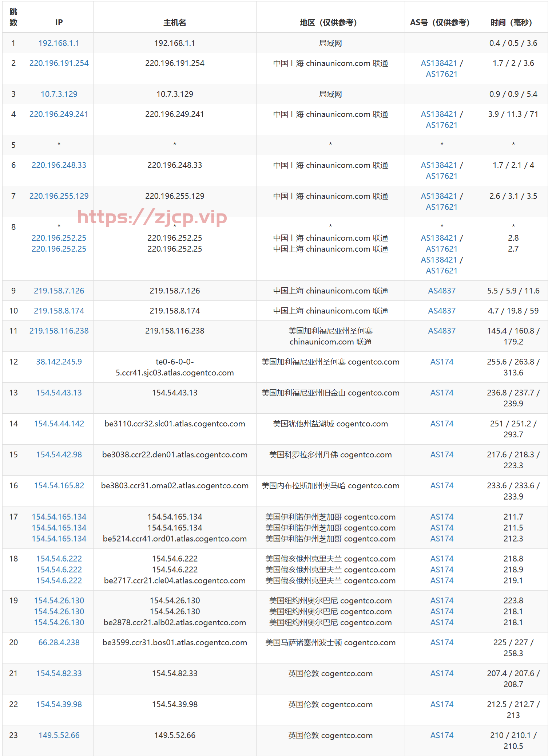Viewport: 548px width, 756px height.
Task: Click AS138421 link in hop 2 row
Action: (x=439, y=63)
